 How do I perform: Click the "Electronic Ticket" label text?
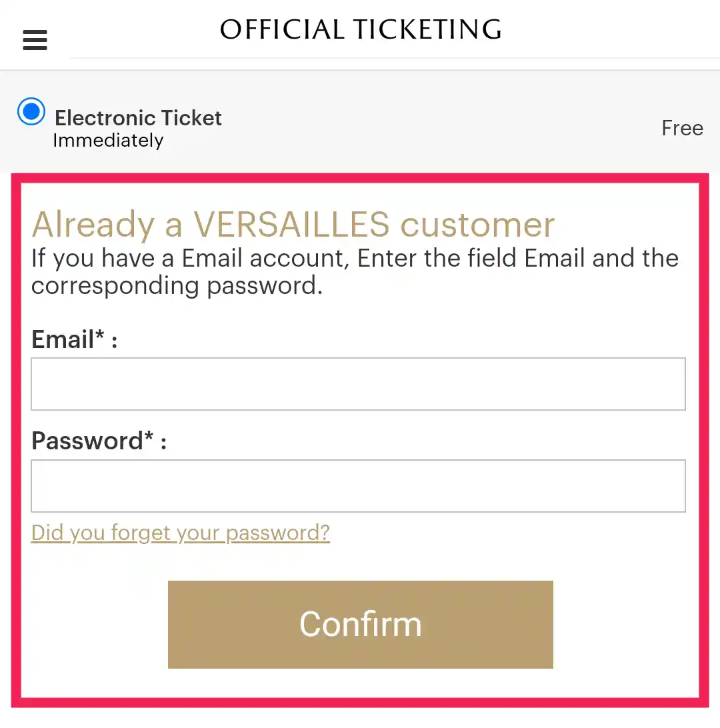(x=138, y=118)
